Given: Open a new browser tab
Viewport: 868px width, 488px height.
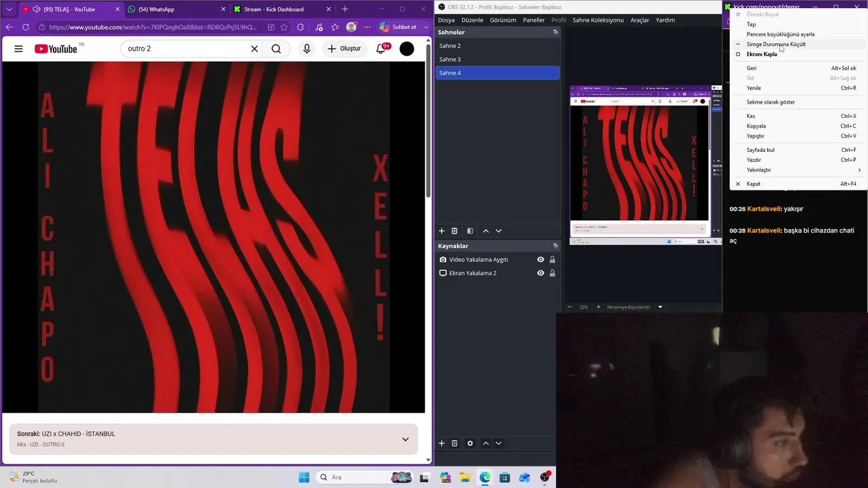Looking at the screenshot, I should [344, 9].
